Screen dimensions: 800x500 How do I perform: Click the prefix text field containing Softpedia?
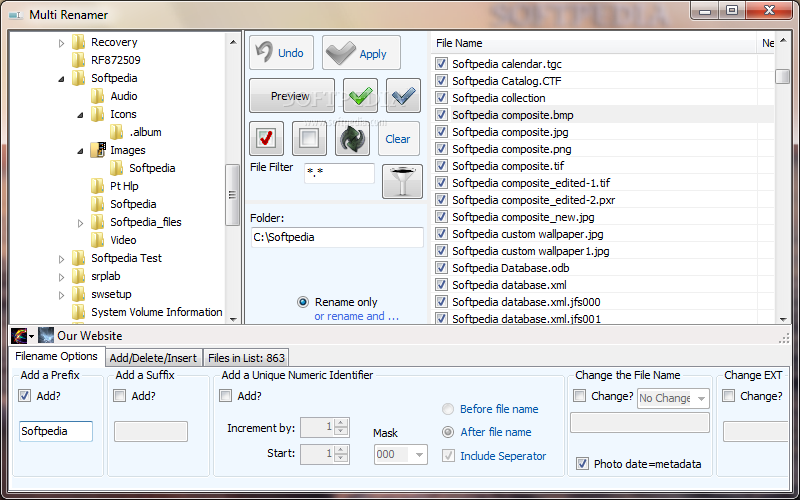pyautogui.click(x=56, y=431)
